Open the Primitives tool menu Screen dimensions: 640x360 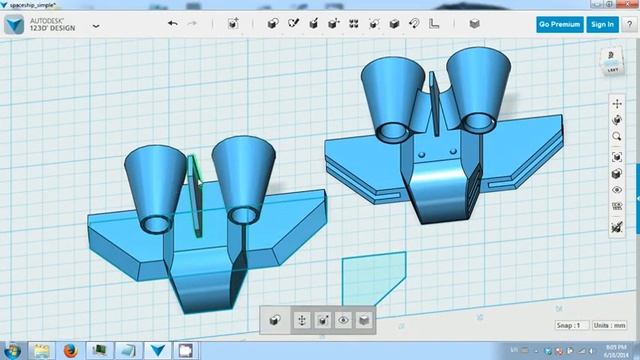273,24
